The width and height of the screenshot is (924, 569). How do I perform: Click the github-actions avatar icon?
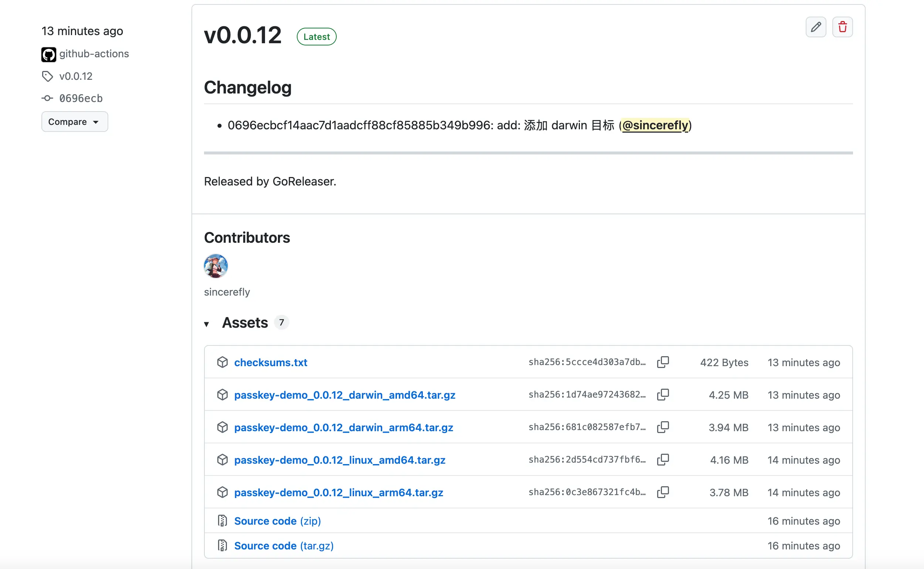pyautogui.click(x=48, y=54)
